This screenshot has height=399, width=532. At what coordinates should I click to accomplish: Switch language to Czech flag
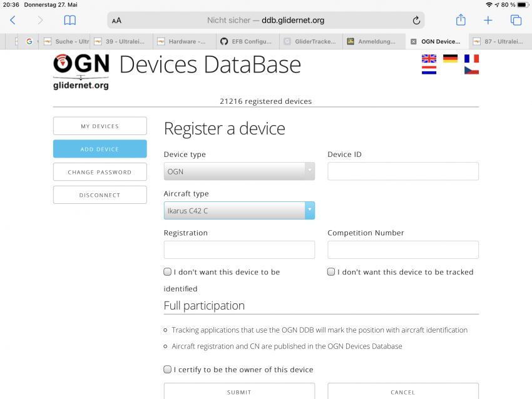pos(472,70)
